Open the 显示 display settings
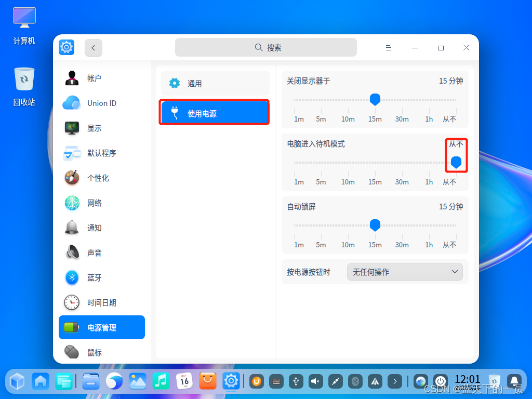The image size is (532, 399). [x=101, y=128]
